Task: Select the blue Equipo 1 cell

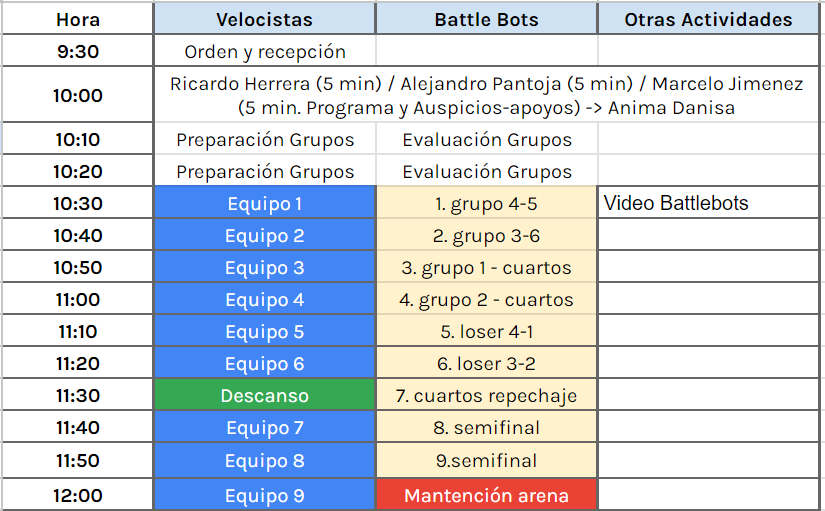Action: pyautogui.click(x=265, y=203)
